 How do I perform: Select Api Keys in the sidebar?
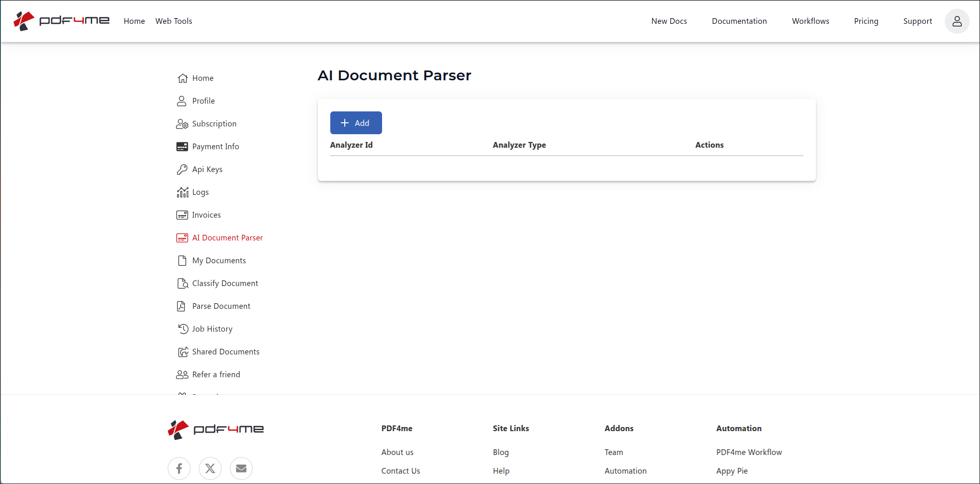207,169
